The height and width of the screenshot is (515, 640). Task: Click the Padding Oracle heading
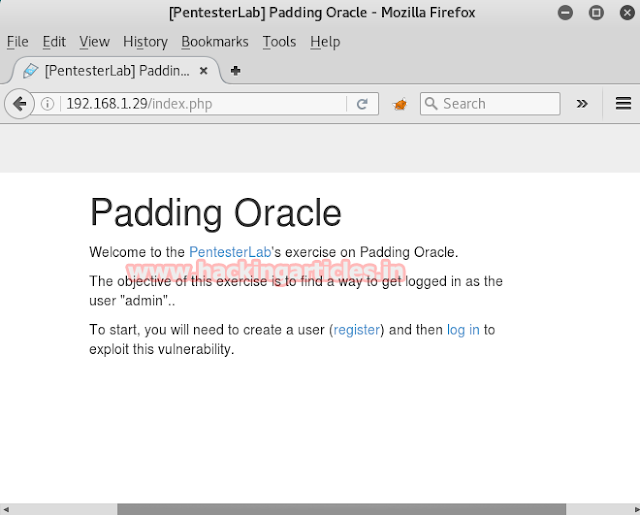216,213
